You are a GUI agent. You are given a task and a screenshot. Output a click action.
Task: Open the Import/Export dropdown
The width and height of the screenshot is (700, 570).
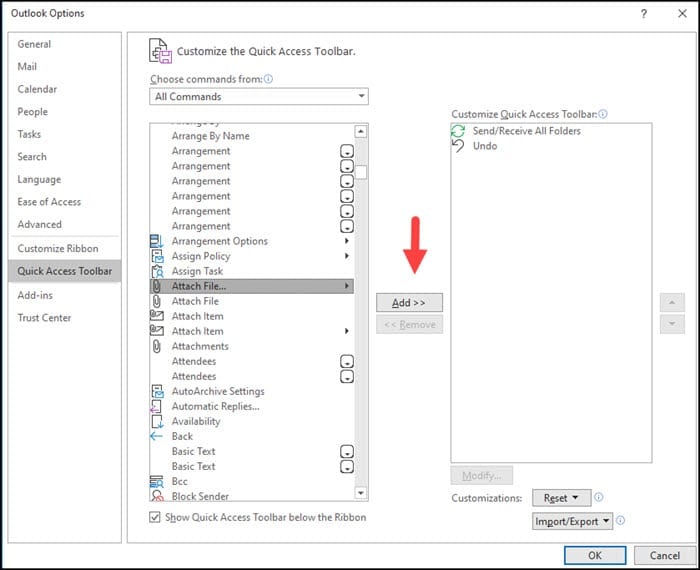coord(572,521)
